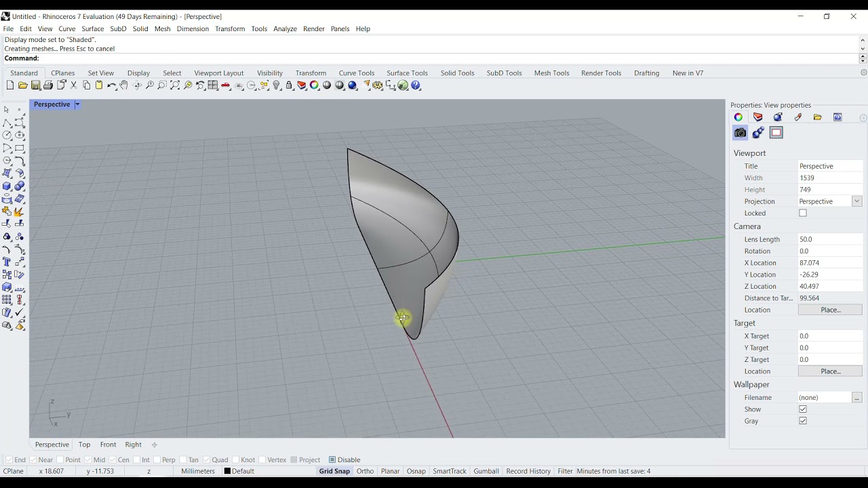Open the Millimeters units field in status bar
The width and height of the screenshot is (868, 488).
click(x=198, y=471)
